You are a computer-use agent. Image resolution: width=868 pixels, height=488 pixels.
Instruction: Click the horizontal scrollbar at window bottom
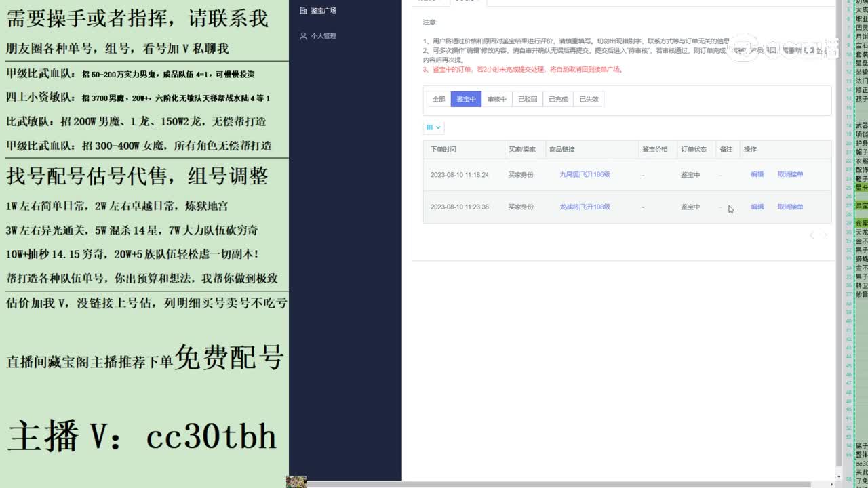click(570, 484)
